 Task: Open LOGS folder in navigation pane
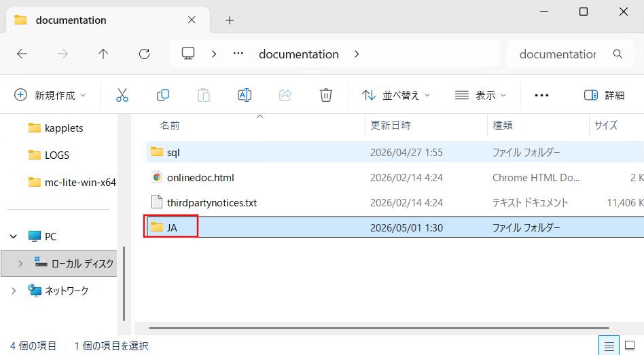tap(56, 155)
